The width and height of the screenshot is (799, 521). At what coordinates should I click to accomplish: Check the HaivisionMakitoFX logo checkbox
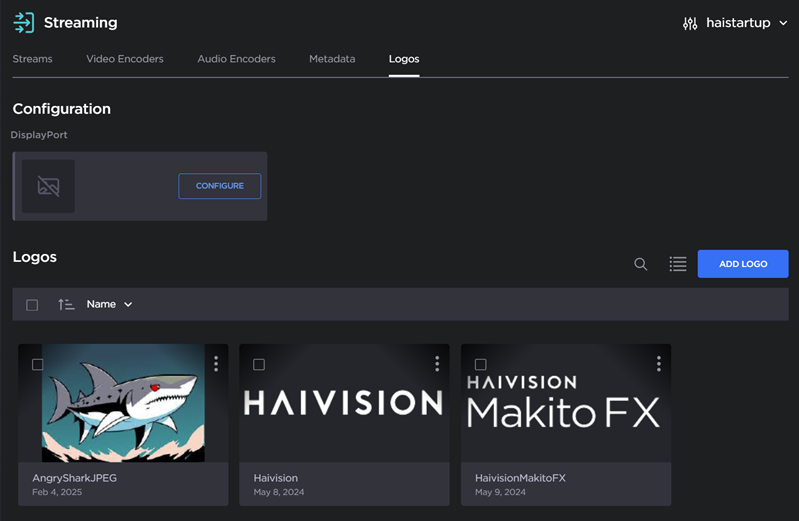[x=481, y=365]
